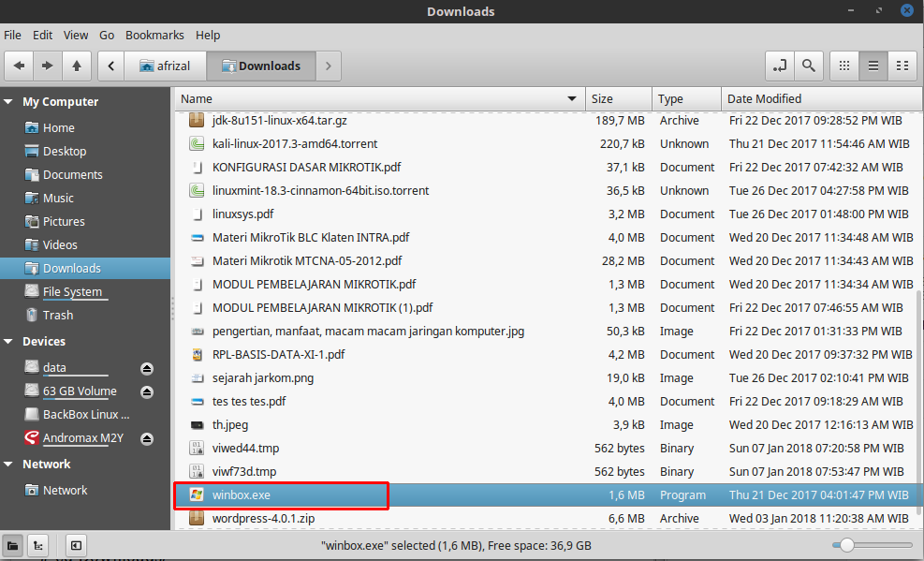Sort files by Date Modified column

(x=821, y=99)
